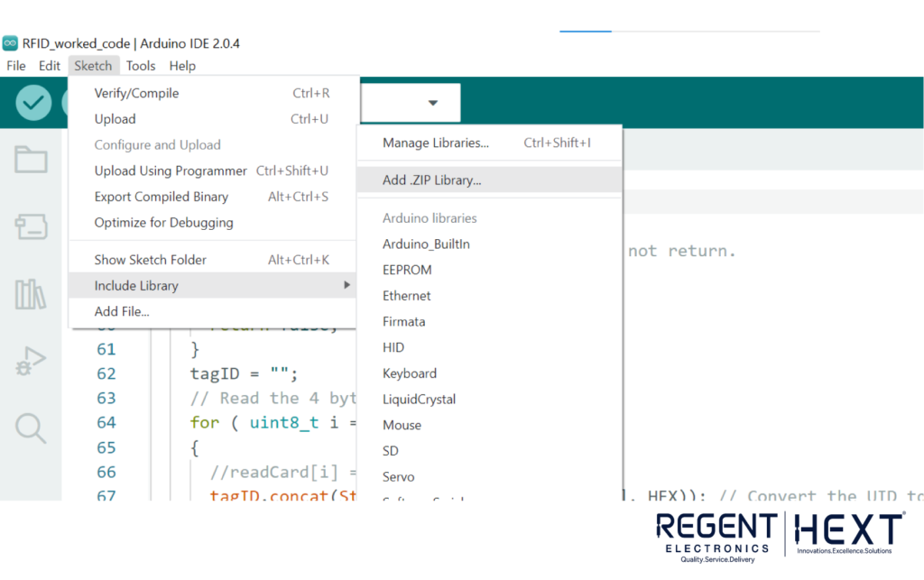Open the Search magnifier sidebar icon
Viewport: 924px width, 580px height.
pyautogui.click(x=31, y=428)
